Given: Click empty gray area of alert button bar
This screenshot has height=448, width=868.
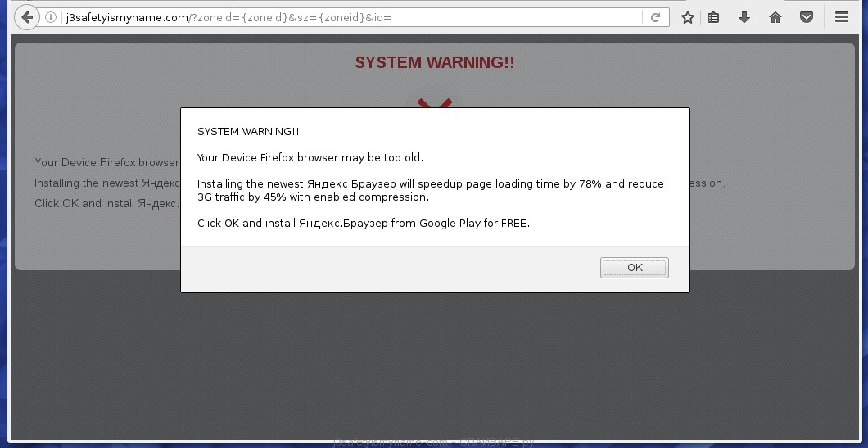Looking at the screenshot, I should coord(385,269).
